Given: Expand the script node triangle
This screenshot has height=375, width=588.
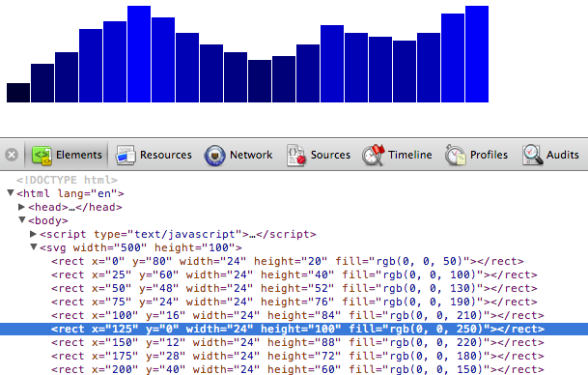Looking at the screenshot, I should pyautogui.click(x=34, y=234).
